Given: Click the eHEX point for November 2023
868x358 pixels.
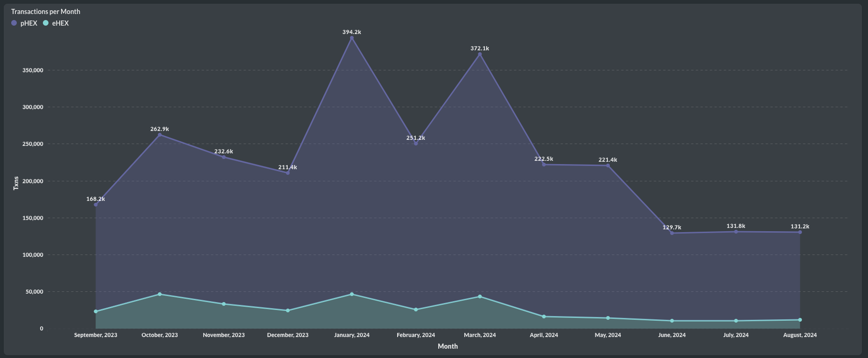Looking at the screenshot, I should [224, 304].
